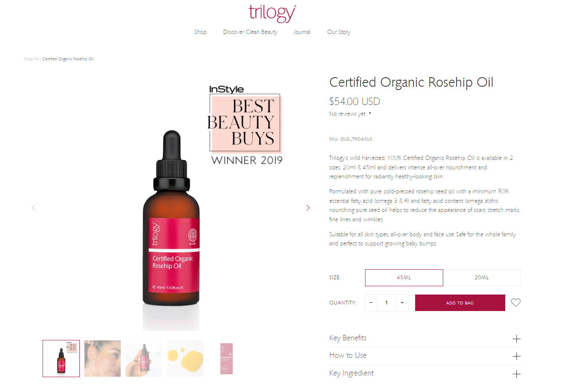
Task: Open the Discover Clean Beauty menu
Action: [250, 32]
